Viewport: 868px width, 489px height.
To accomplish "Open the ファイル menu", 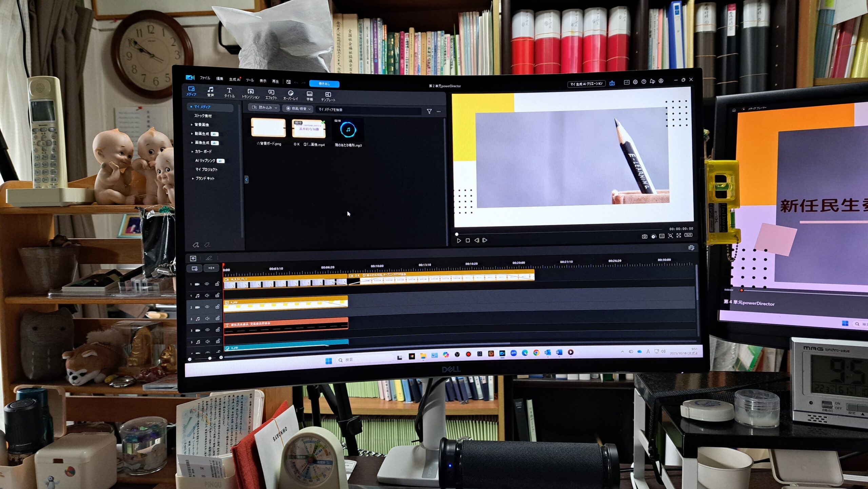I will pos(205,78).
